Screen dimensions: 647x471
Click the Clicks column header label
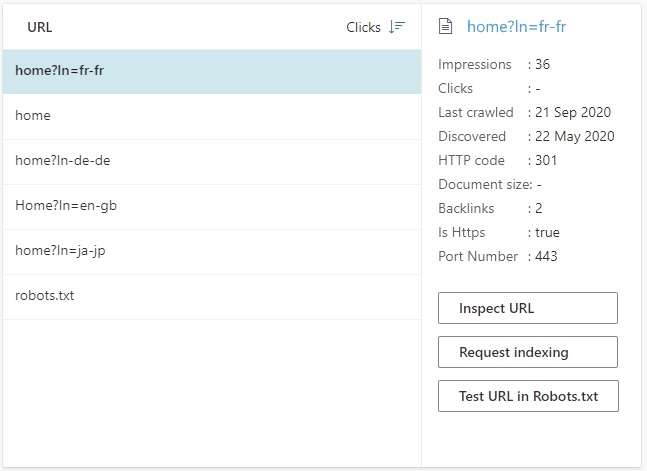[363, 27]
